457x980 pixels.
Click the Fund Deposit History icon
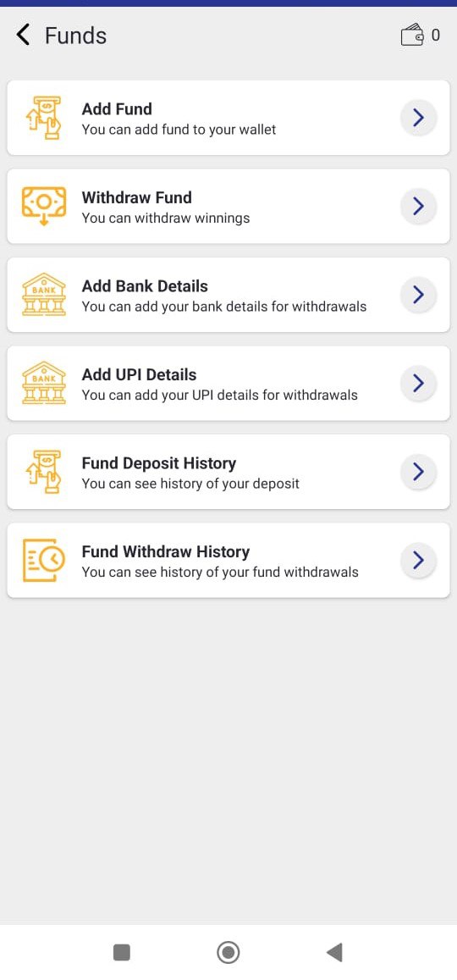[44, 472]
